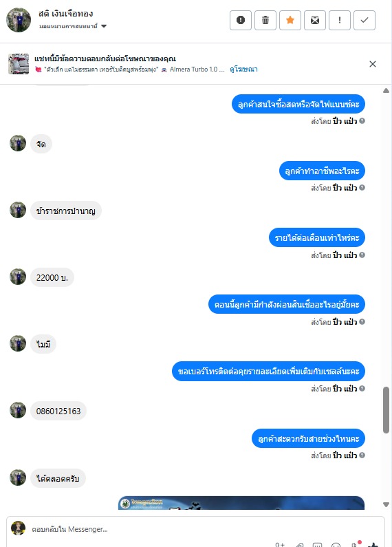Viewport: 392px width, 547px height.
Task: Flag conversation as priority with exclamation button
Action: pos(340,20)
